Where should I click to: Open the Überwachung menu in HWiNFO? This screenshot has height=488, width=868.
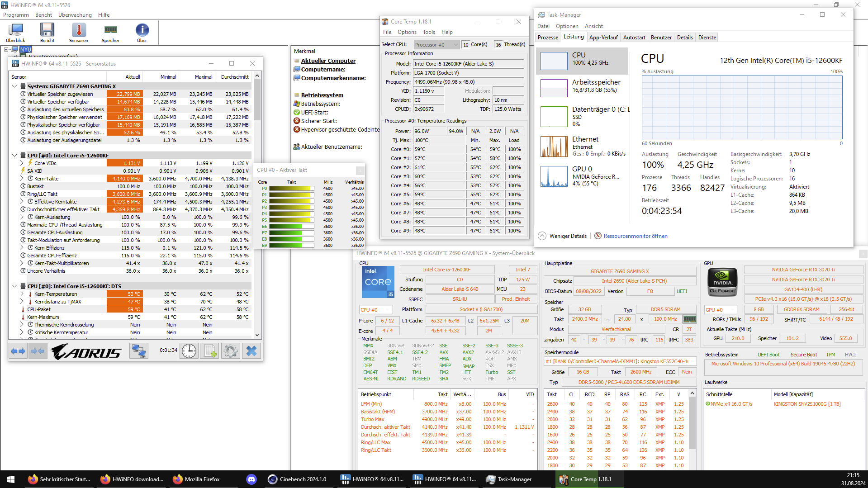coord(75,15)
